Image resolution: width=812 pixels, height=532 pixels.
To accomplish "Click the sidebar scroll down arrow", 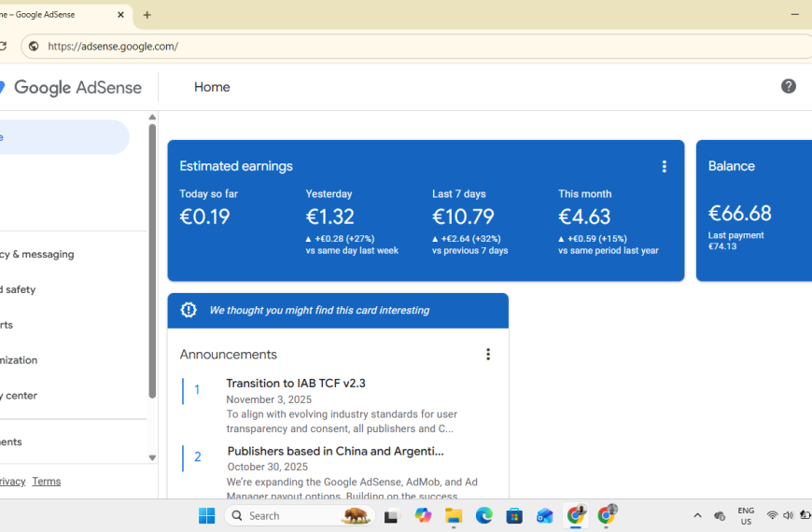I will point(152,457).
